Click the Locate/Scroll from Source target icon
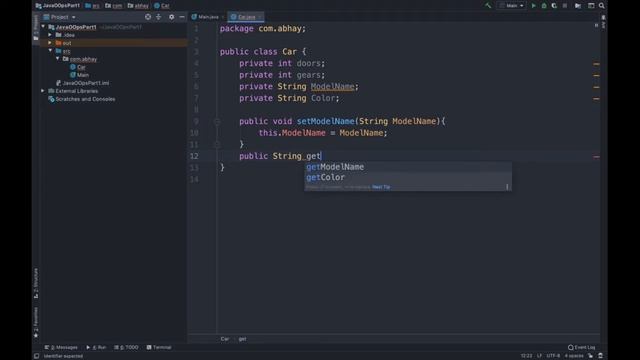 tap(148, 17)
